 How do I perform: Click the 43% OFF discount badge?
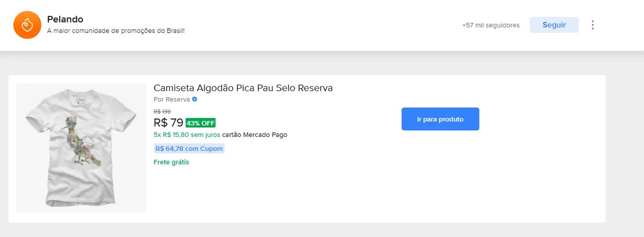201,123
